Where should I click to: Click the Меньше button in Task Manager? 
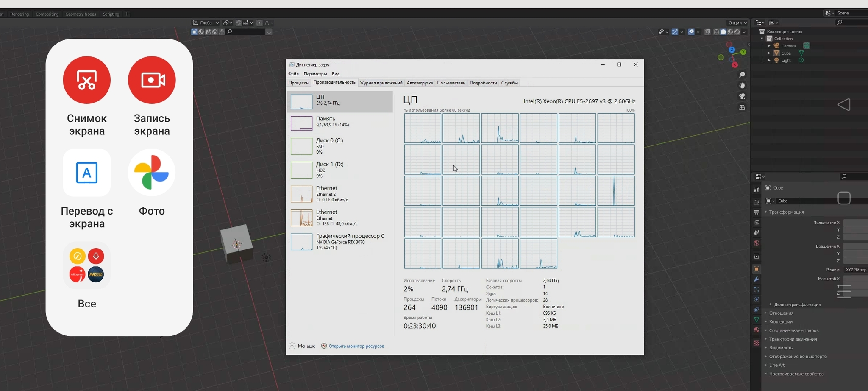click(302, 346)
